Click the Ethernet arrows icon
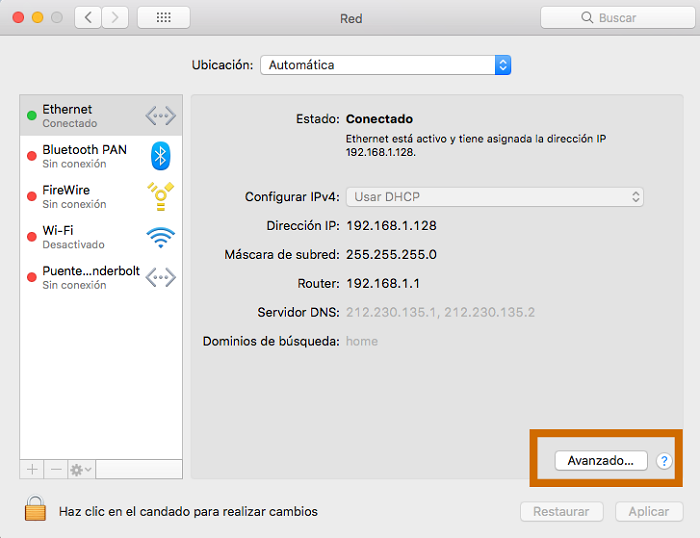This screenshot has width=700, height=538. point(160,116)
